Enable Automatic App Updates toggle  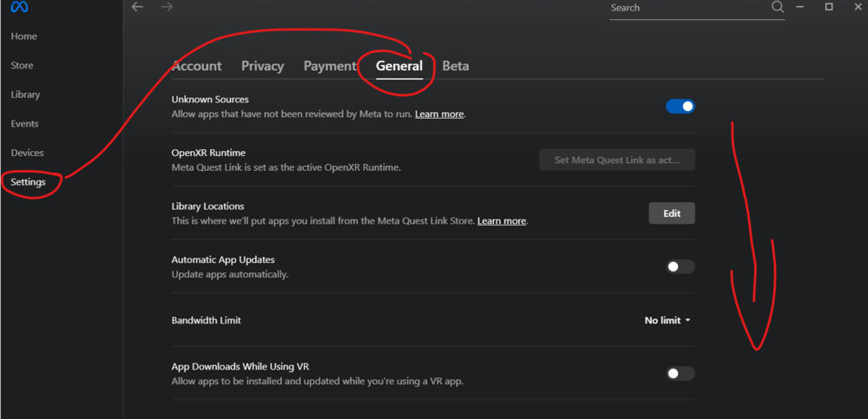point(681,267)
